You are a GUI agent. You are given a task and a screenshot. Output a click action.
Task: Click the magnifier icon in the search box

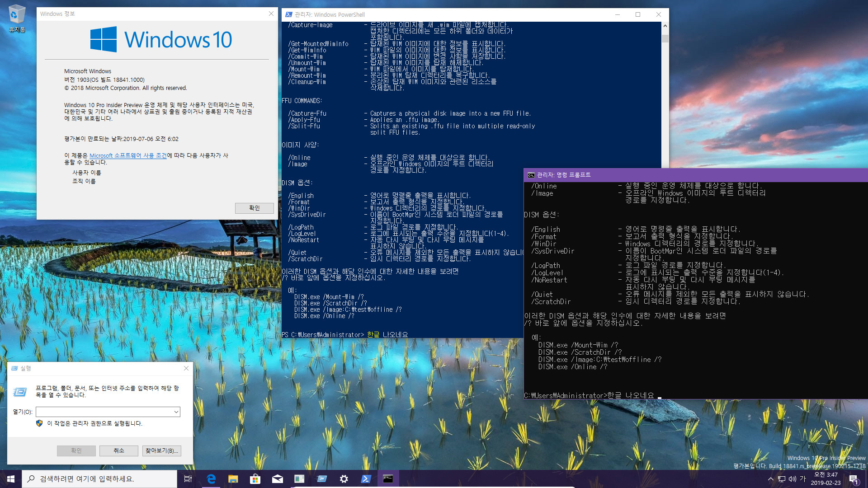click(31, 479)
